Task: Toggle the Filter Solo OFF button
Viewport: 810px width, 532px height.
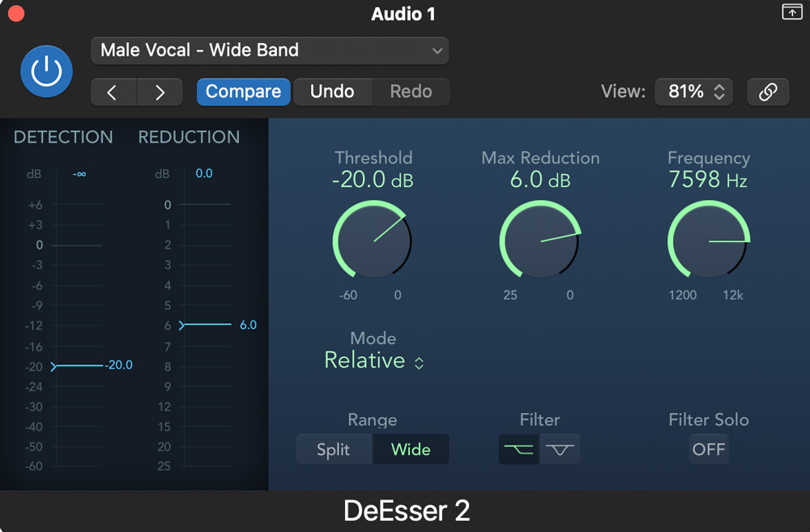Action: coord(708,449)
